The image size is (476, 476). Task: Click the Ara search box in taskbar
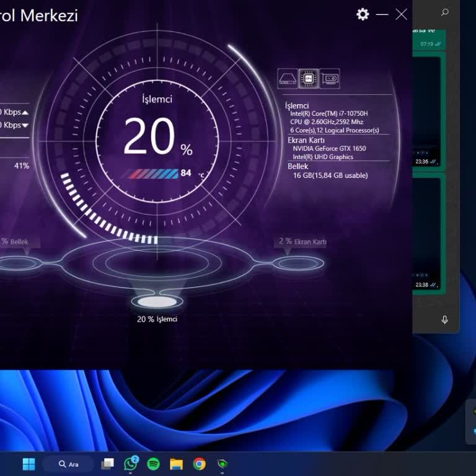[x=68, y=464]
